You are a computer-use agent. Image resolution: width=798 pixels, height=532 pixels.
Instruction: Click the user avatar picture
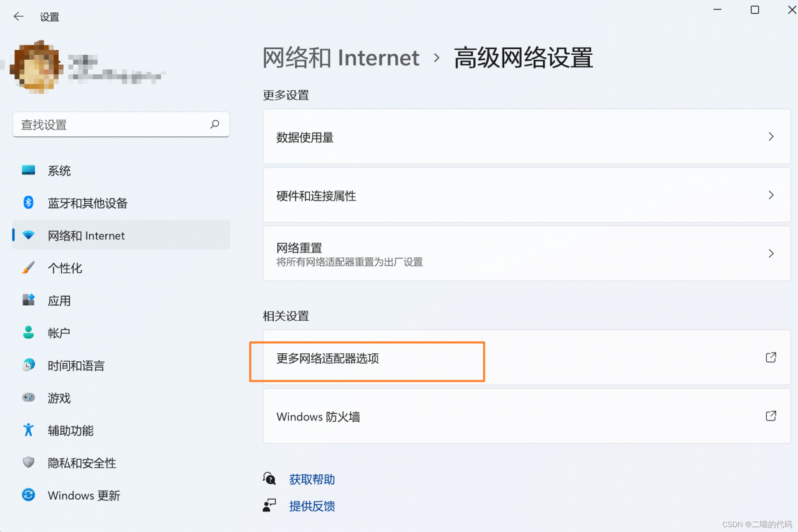[36, 67]
